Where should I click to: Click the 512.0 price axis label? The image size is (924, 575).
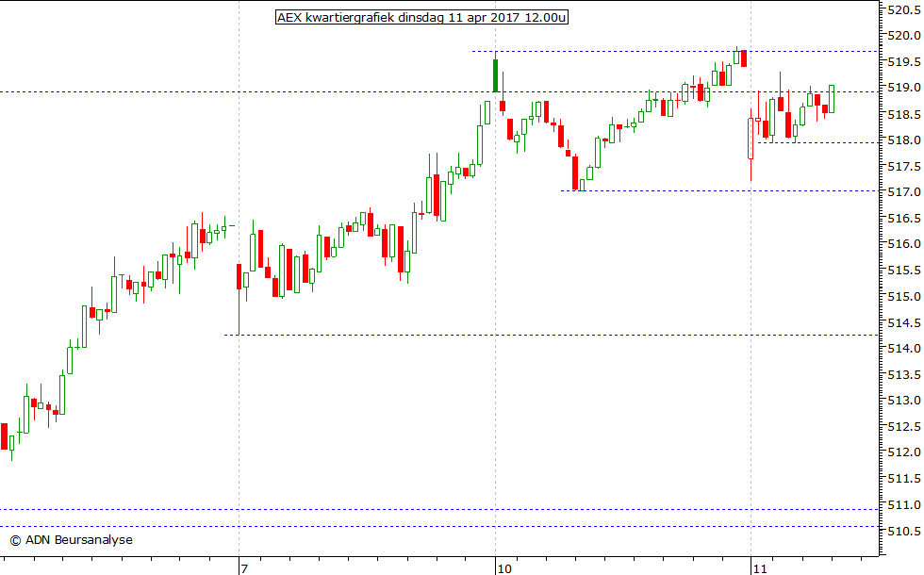pyautogui.click(x=904, y=452)
